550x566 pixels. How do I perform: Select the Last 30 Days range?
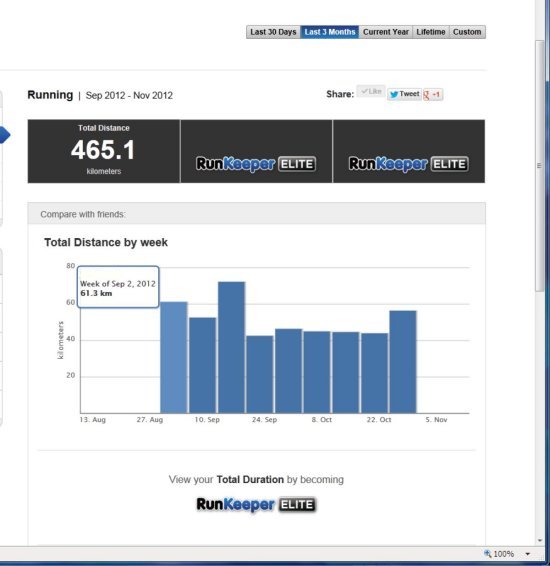coord(273,32)
